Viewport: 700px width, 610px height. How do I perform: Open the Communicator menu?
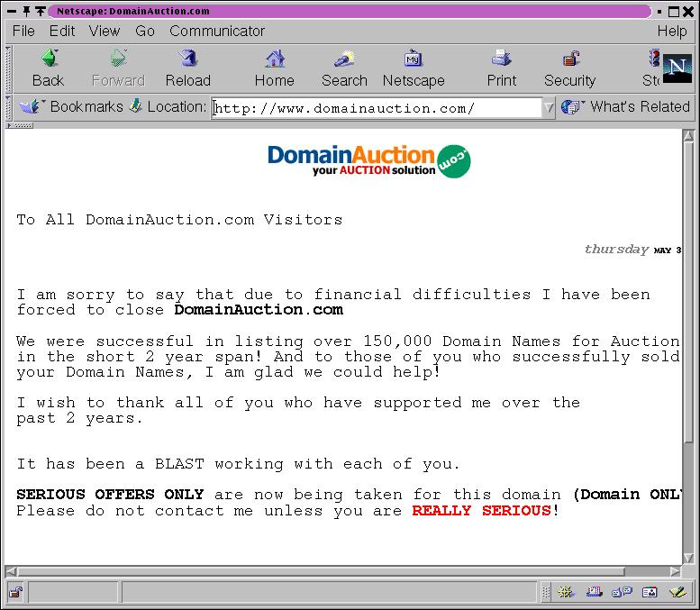(x=217, y=31)
